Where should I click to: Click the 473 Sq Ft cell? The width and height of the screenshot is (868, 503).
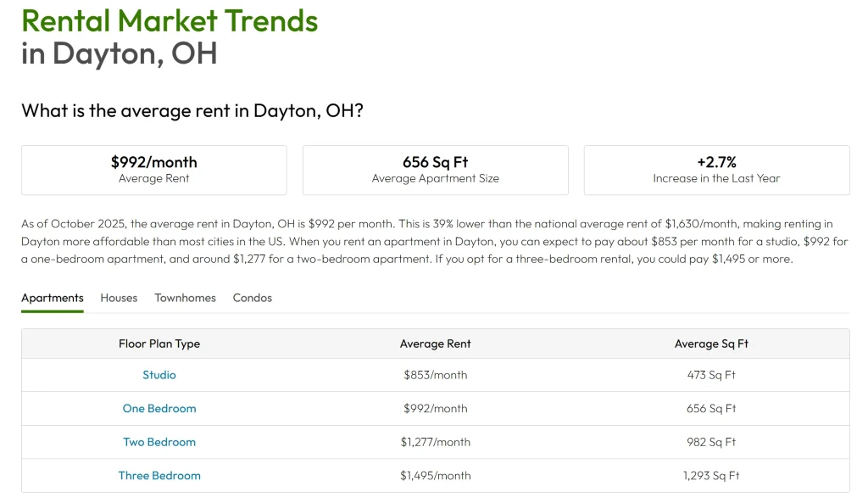click(x=711, y=375)
